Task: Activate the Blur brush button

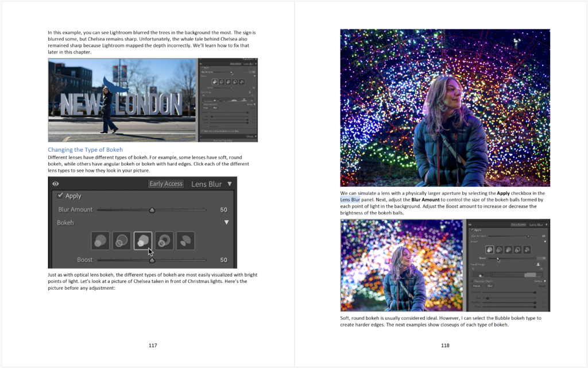Action: [x=490, y=286]
